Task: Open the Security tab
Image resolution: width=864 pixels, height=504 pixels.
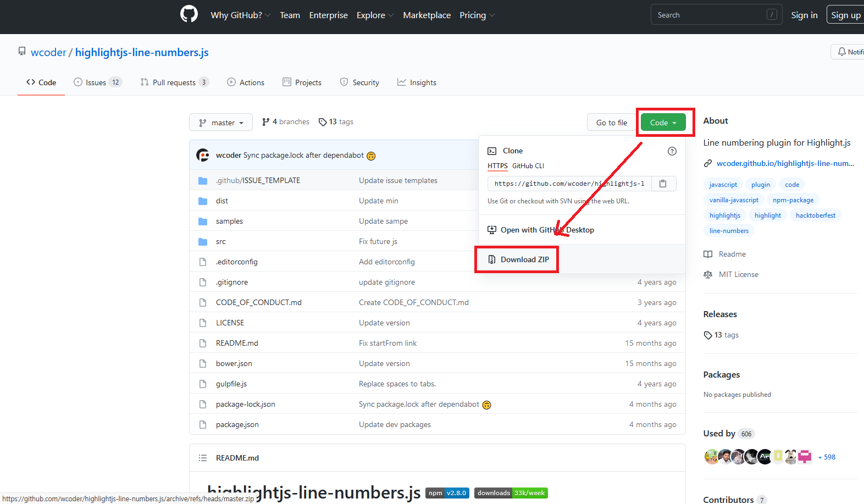Action: point(359,82)
